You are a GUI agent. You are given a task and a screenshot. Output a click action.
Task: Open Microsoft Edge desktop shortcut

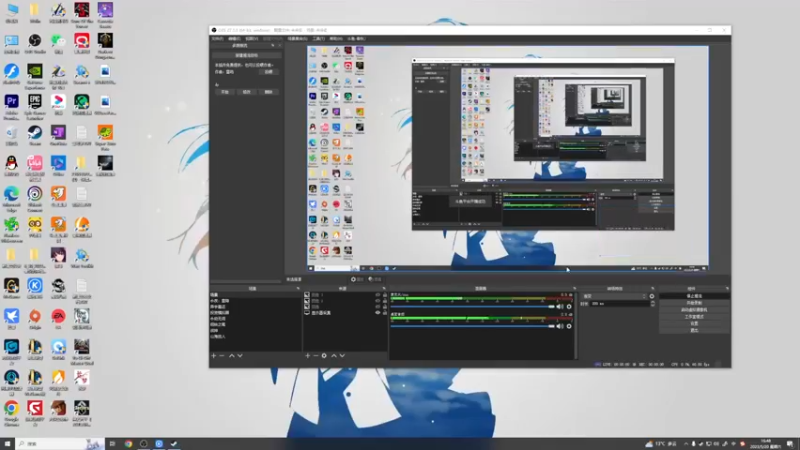coord(11,198)
